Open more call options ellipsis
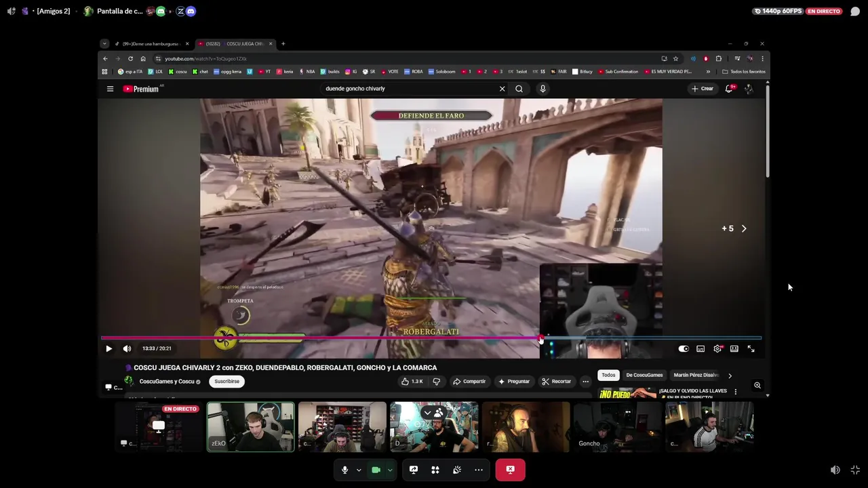Viewport: 868px width, 488px height. 479,470
